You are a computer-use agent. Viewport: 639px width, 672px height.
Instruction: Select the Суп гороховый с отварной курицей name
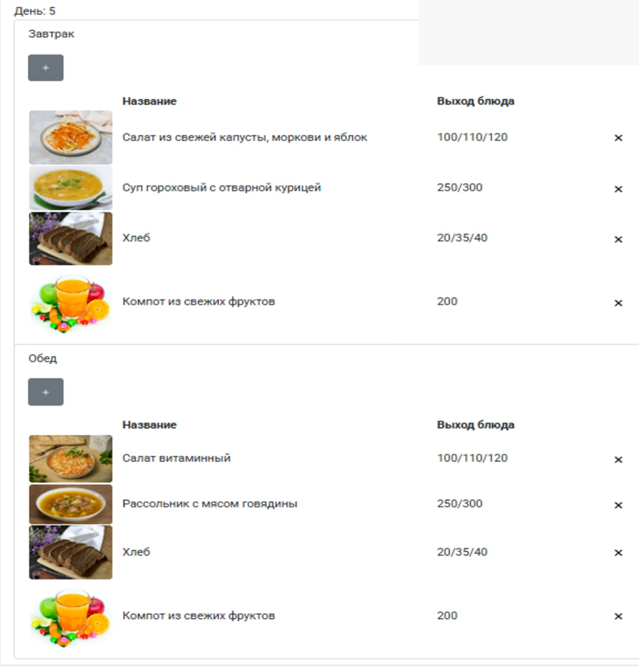pos(222,188)
